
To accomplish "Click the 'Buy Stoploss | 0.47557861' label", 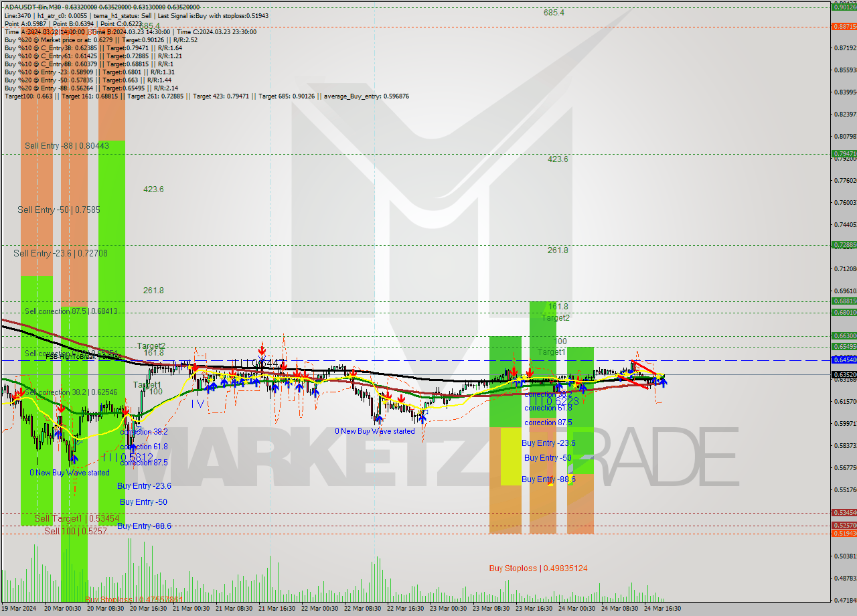I will point(134,599).
